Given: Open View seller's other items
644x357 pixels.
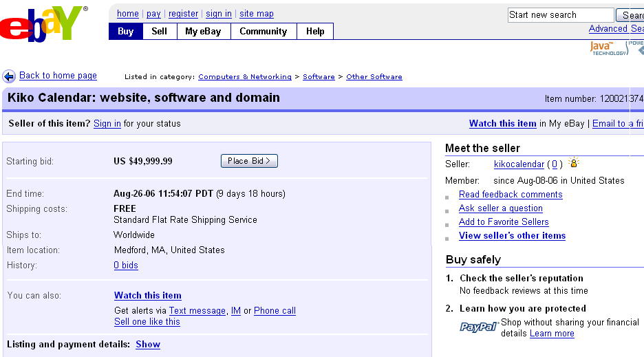Looking at the screenshot, I should point(512,236).
